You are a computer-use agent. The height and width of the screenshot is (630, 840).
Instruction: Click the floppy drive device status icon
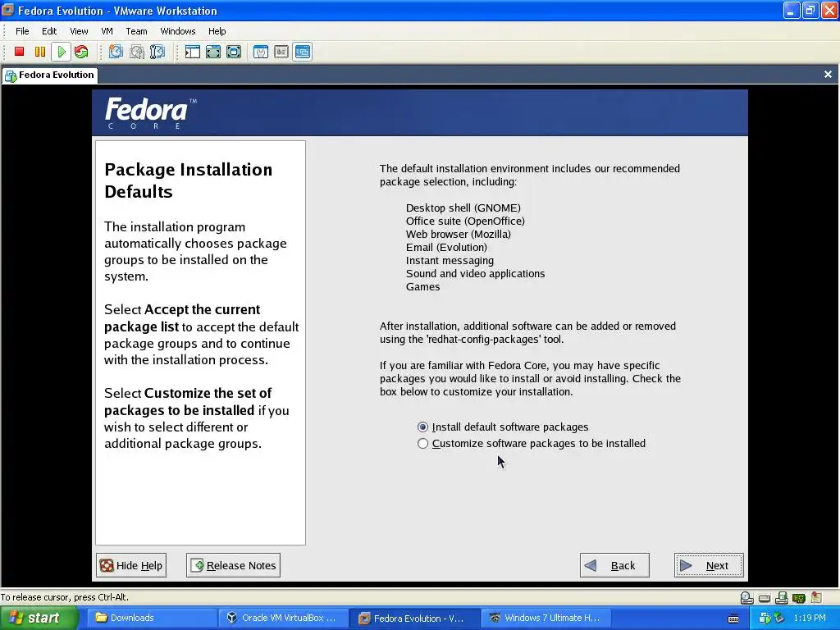point(782,597)
